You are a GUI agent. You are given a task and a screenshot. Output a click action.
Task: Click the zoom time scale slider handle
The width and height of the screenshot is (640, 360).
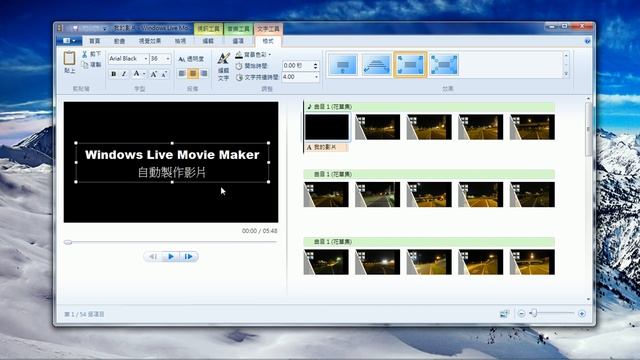[x=533, y=313]
